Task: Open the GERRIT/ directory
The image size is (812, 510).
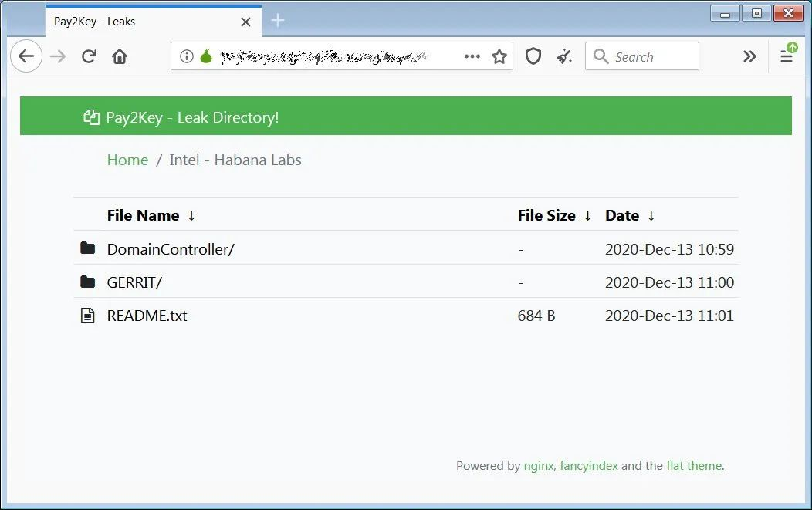Action: pyautogui.click(x=134, y=282)
